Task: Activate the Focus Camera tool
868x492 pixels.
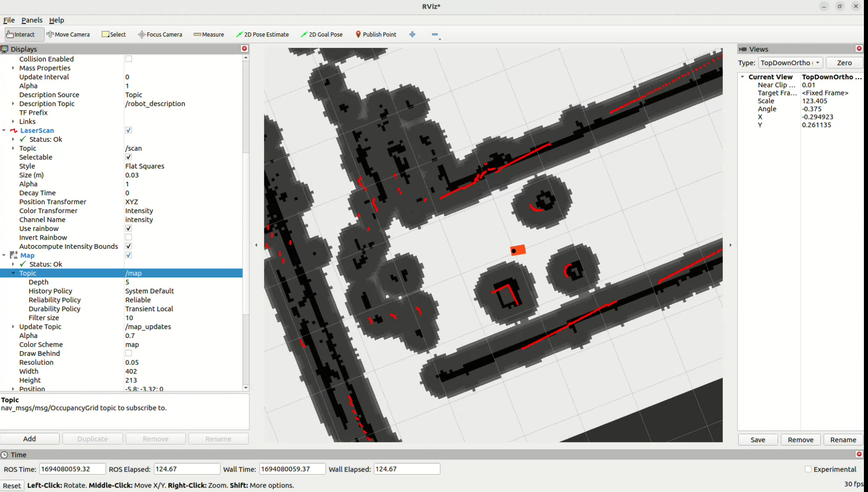Action: click(x=160, y=34)
